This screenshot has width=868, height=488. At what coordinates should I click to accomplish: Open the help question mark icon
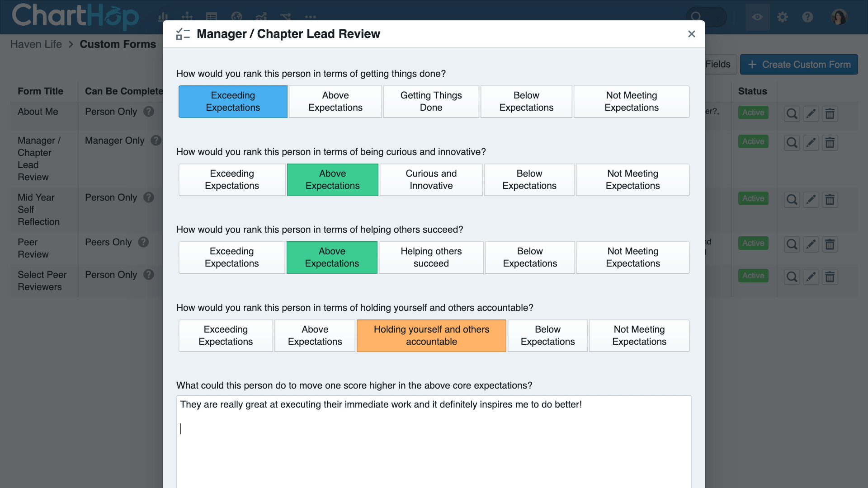tap(807, 17)
